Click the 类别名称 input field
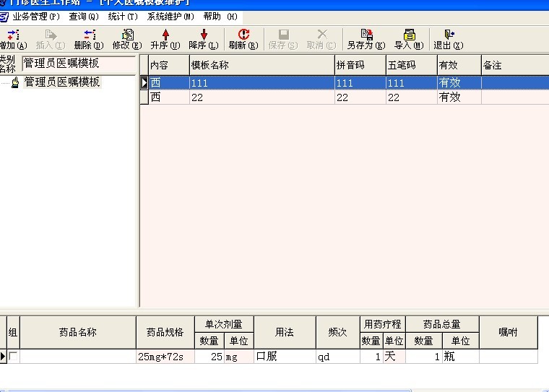The width and height of the screenshot is (549, 392). point(79,64)
